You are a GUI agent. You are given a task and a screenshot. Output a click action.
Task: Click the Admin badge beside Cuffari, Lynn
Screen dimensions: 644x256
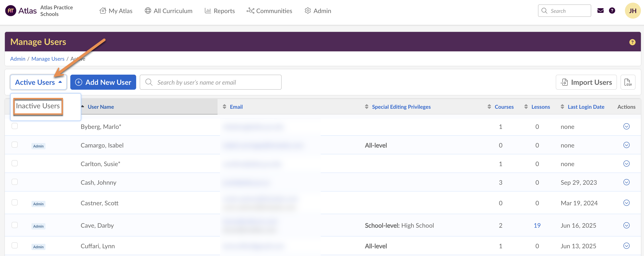[38, 247]
